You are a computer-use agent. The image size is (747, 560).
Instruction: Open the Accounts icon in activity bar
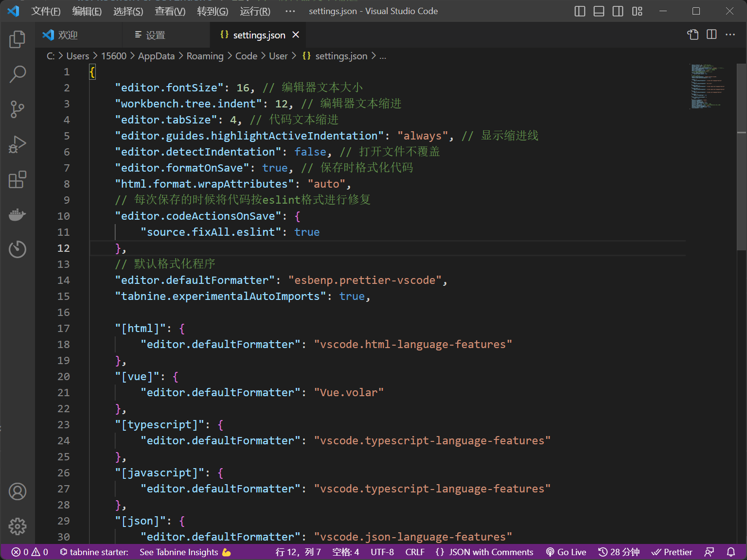point(18,491)
